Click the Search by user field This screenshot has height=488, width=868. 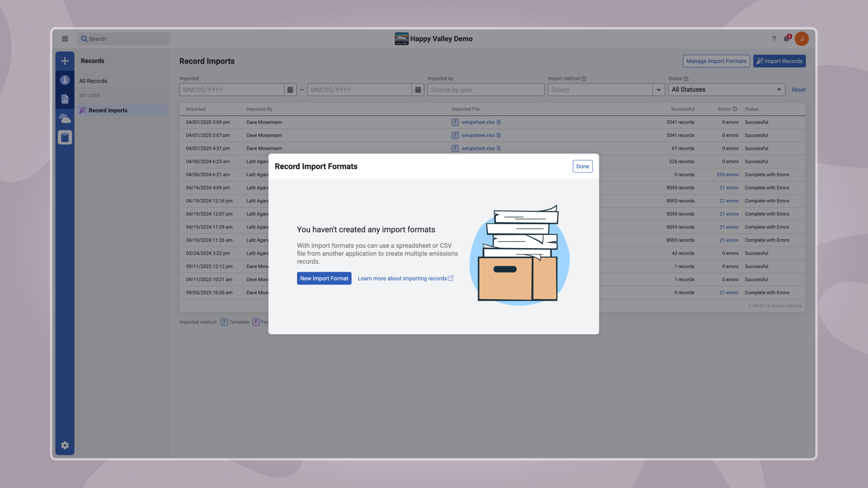pos(486,90)
